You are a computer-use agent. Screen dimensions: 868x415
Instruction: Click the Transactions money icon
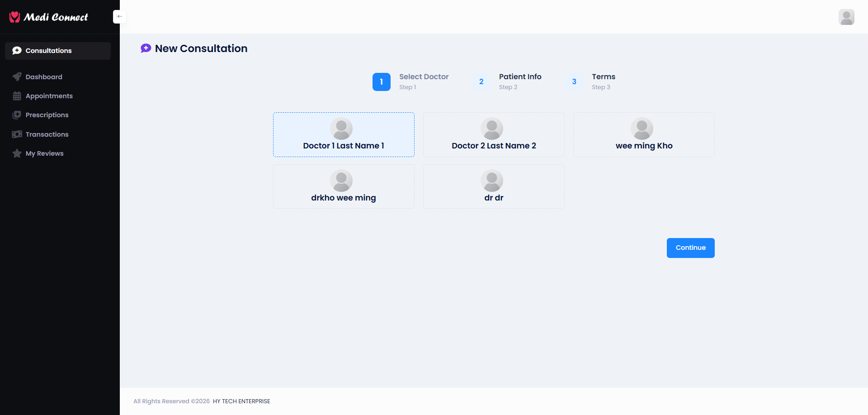(17, 134)
